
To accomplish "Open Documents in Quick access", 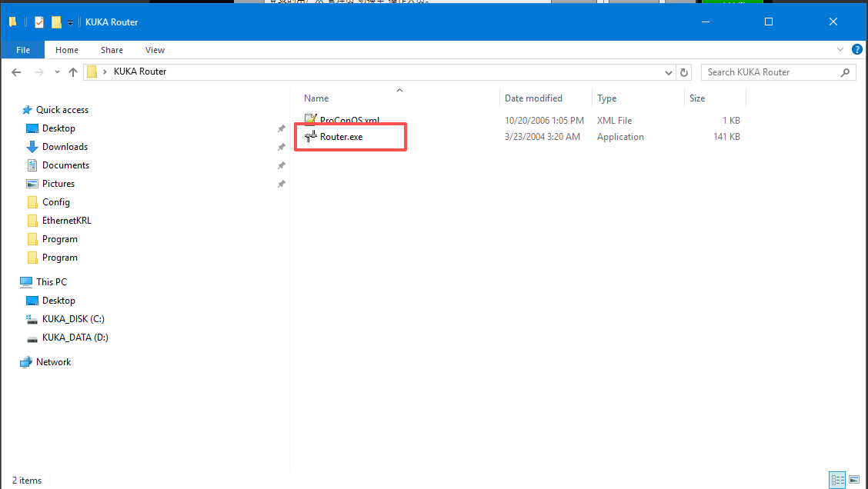I will click(65, 165).
